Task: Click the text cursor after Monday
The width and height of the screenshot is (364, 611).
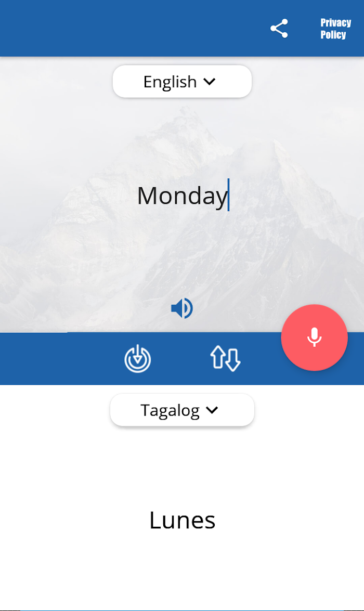Action: [229, 195]
